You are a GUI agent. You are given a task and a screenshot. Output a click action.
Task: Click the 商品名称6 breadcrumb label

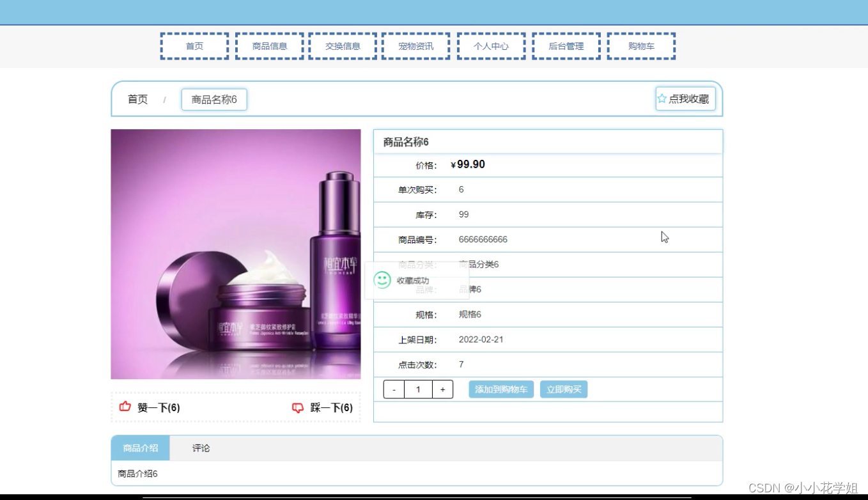[x=214, y=98]
